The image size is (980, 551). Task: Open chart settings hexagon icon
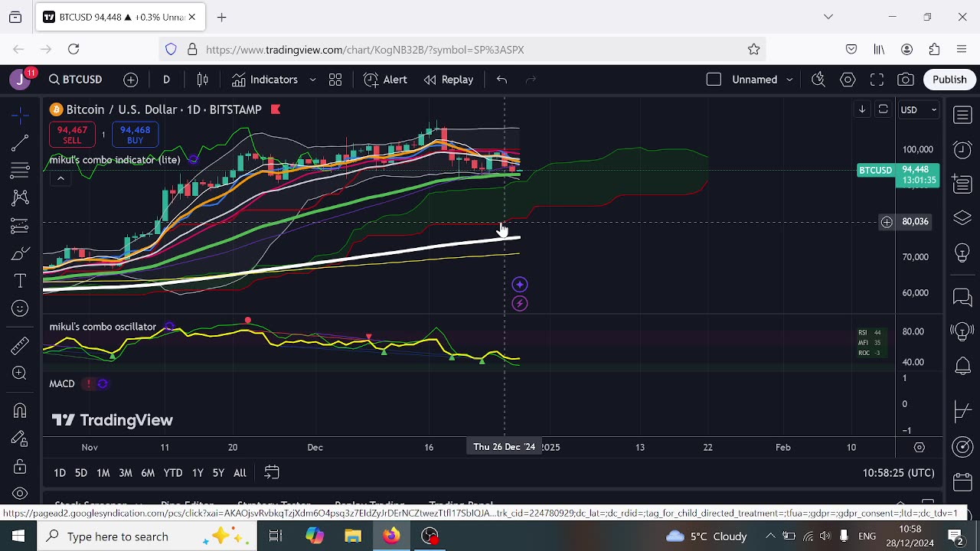click(848, 80)
